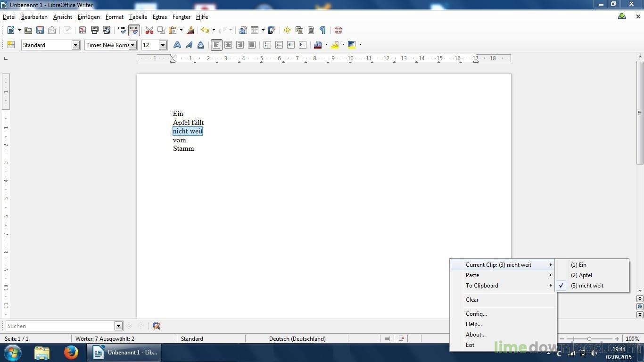Open the paragraph style dropdown showing Standard
644x362 pixels.
click(x=75, y=45)
